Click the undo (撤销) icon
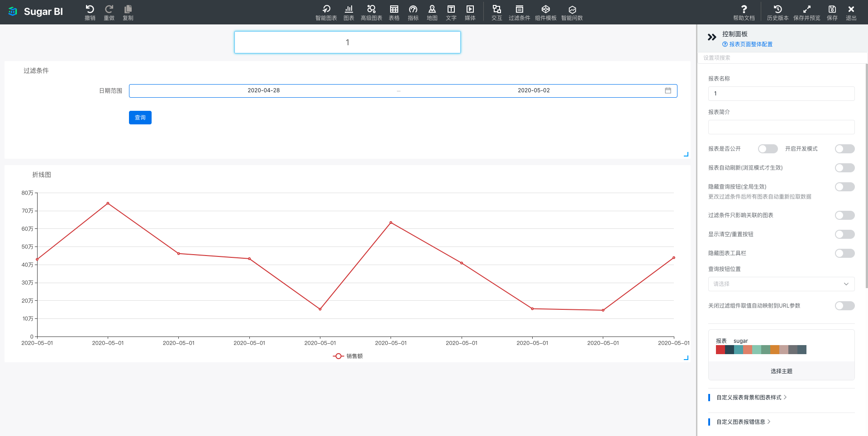This screenshot has width=868, height=436. point(90,12)
